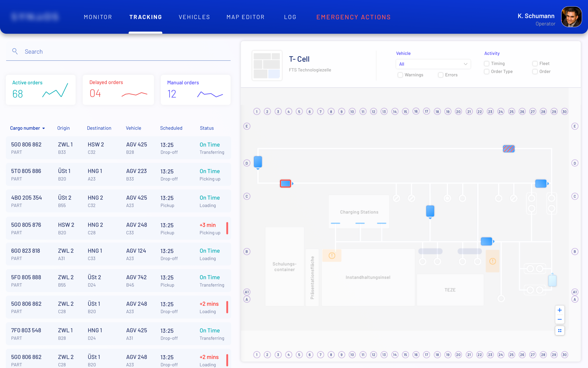Click the map zoom out minus button
Viewport: 588px width, 368px height.
pos(560,319)
